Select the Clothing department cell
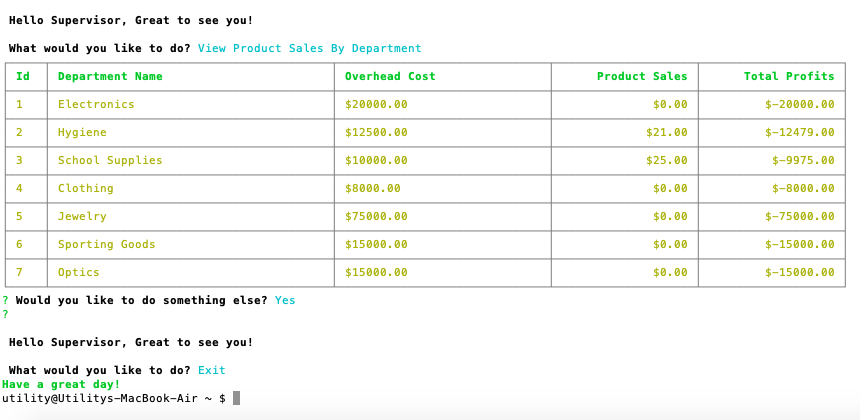Viewport: 860px width, 420px height. (86, 188)
